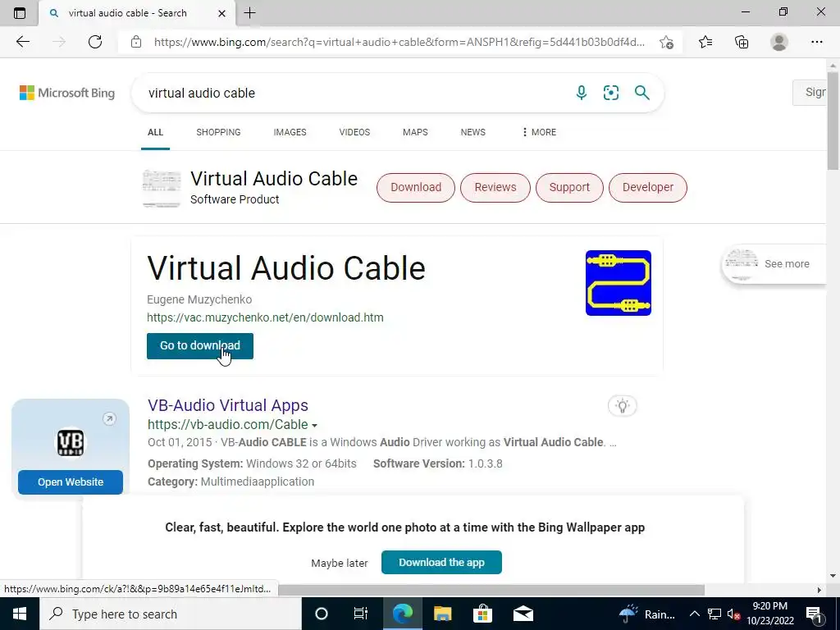Viewport: 840px width, 630px height.
Task: Click the Virtual Audio Cable header thumbnail
Action: 162,188
